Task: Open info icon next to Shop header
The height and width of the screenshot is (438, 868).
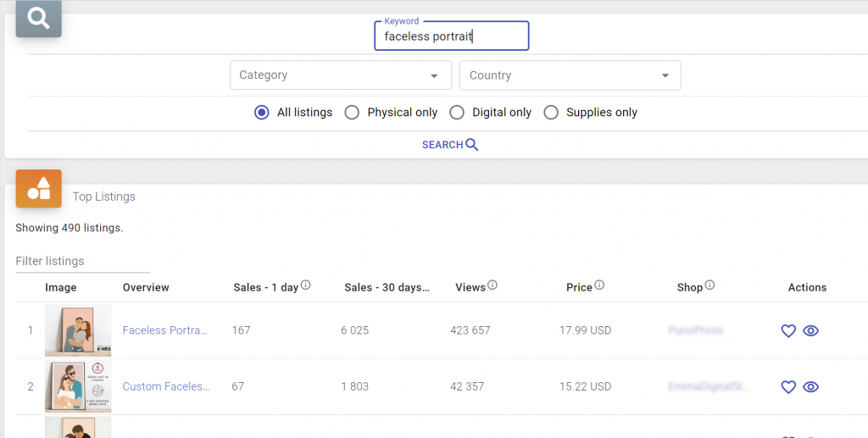Action: pyautogui.click(x=709, y=286)
